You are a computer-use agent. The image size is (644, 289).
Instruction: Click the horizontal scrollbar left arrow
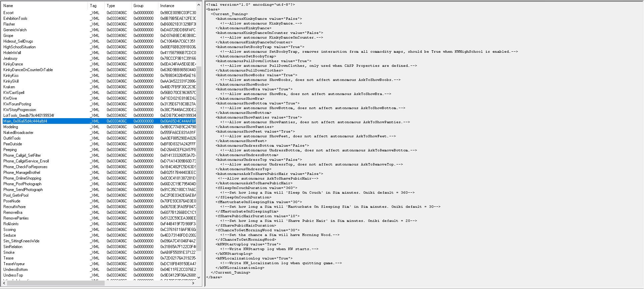[x=4, y=283]
